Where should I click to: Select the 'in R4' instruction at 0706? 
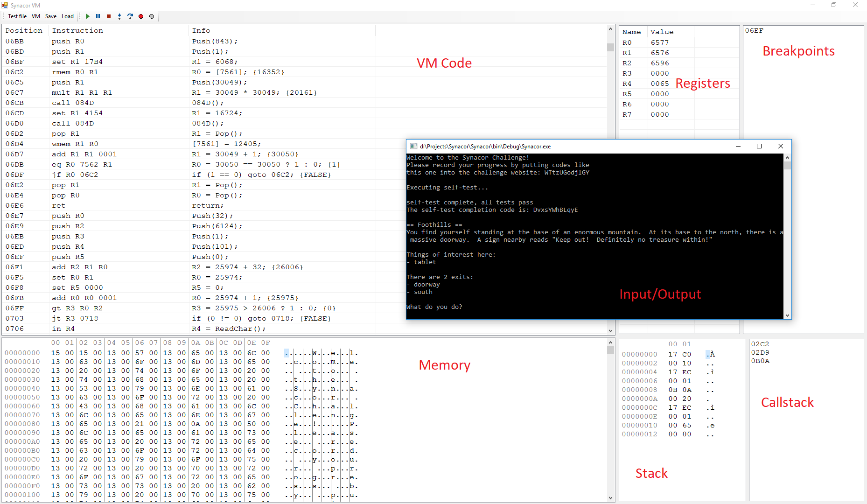click(305, 329)
